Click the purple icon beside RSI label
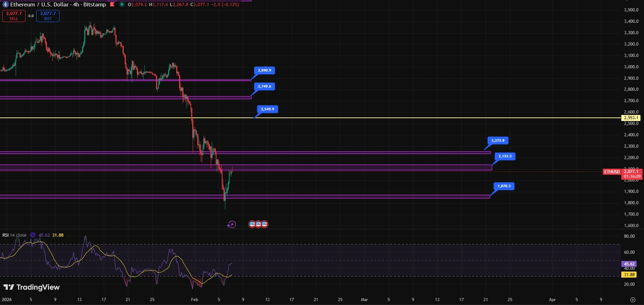Screen dimensions: 644x305 (x=33, y=235)
